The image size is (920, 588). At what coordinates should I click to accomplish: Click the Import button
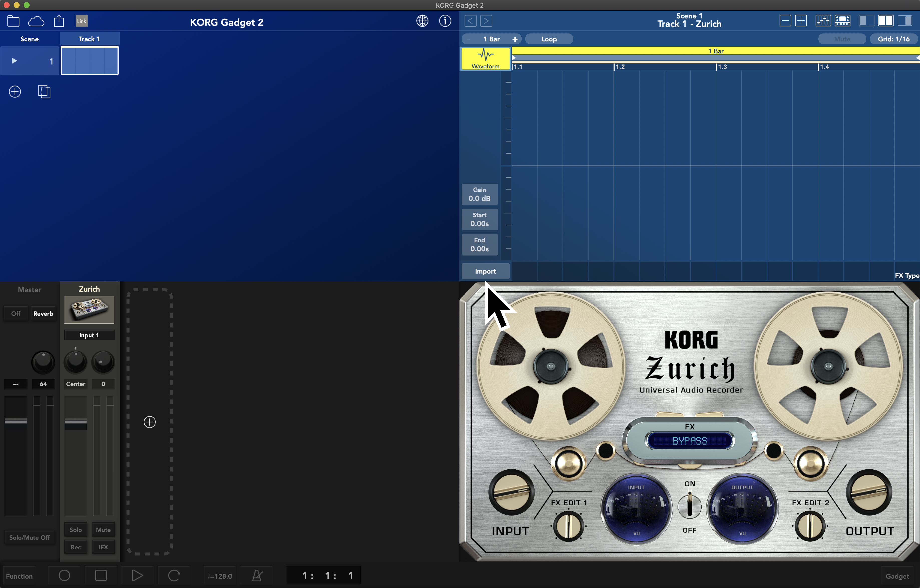485,271
